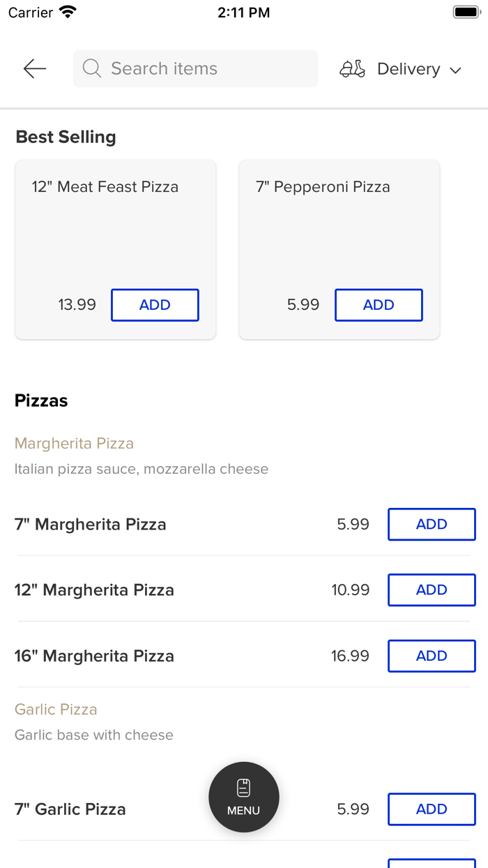Open the floating MENU button
Screen dimensions: 488x868
coord(243,797)
